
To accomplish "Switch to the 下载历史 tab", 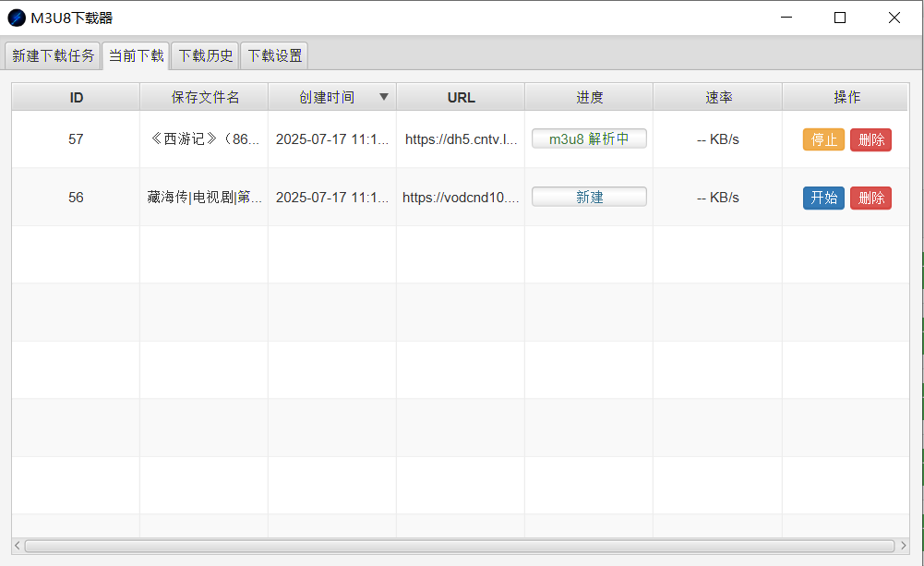I will pos(205,55).
